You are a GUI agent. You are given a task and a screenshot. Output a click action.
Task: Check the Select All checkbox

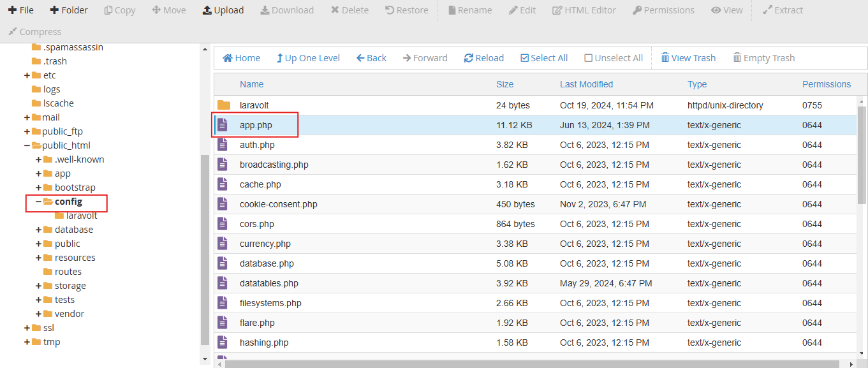tap(525, 58)
